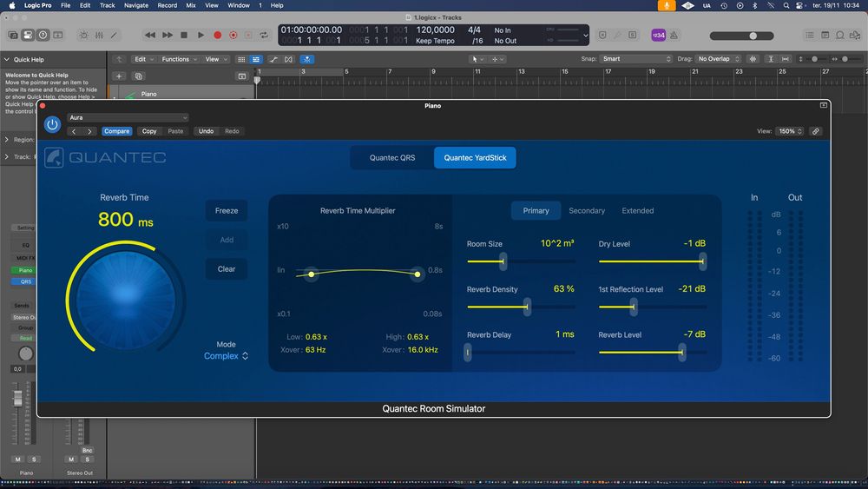Click the Add Track plus icon

[x=120, y=76]
